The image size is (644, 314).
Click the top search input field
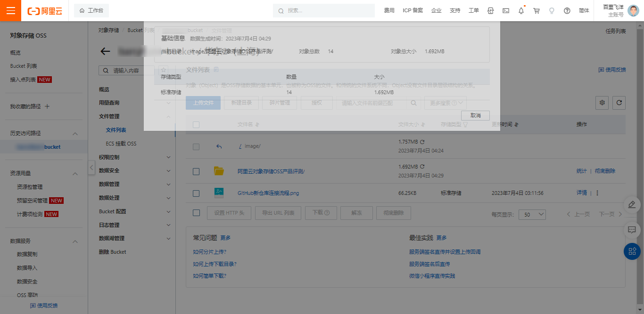click(x=325, y=10)
